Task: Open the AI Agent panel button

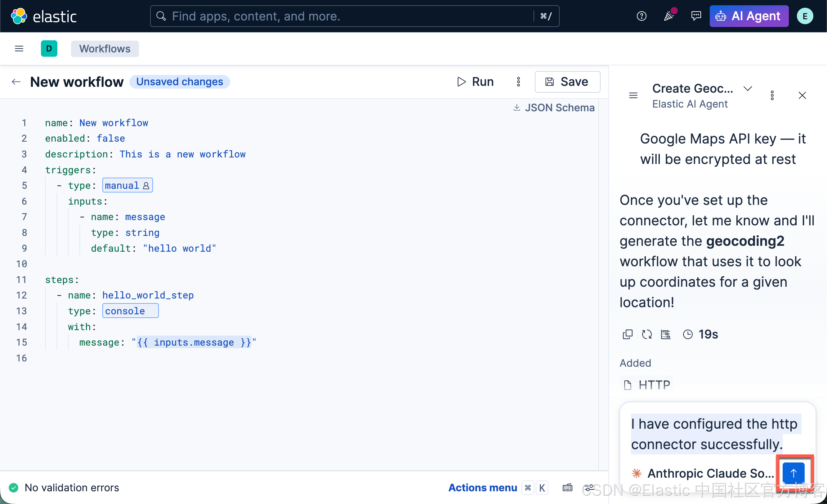Action: click(749, 16)
